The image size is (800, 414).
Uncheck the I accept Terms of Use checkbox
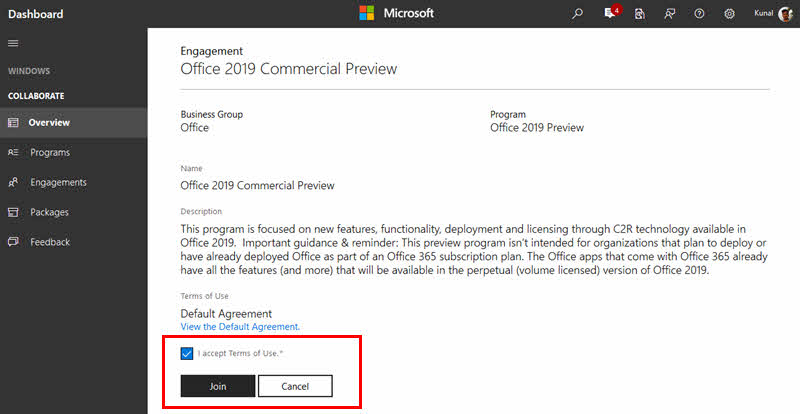(x=187, y=353)
